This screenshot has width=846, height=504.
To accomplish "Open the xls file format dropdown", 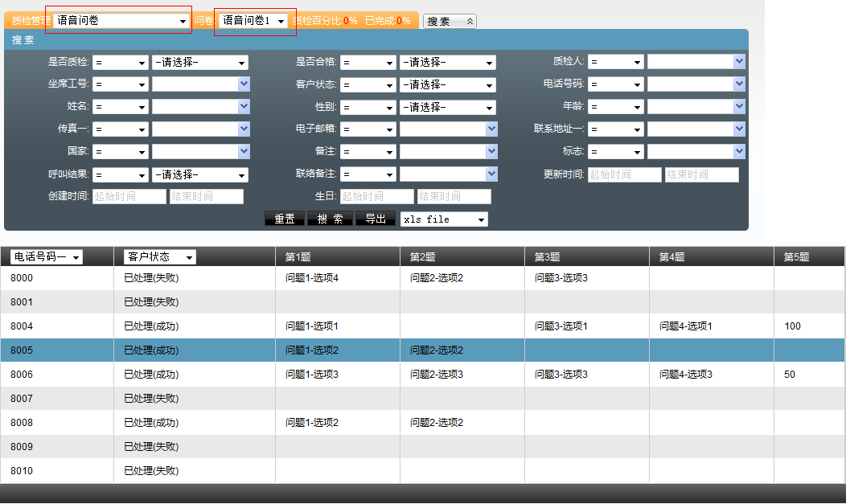I will [444, 219].
